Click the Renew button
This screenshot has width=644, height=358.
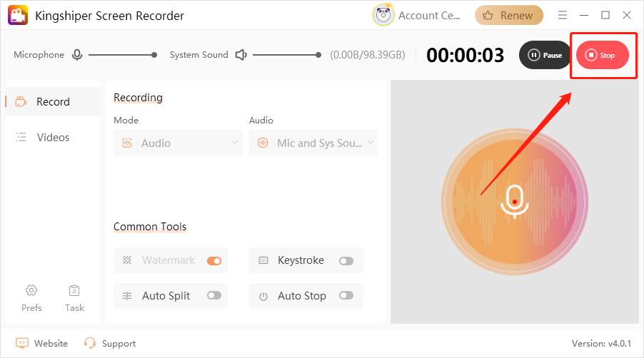tap(509, 15)
